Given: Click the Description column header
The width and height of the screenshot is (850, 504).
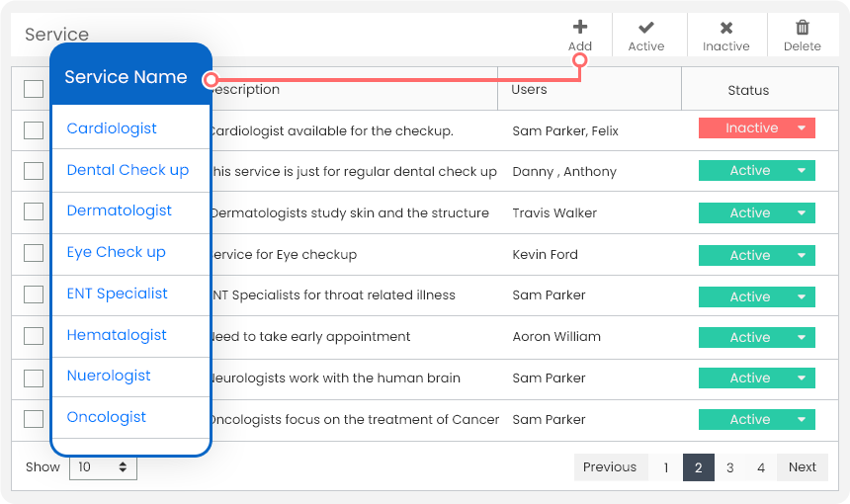Looking at the screenshot, I should tap(245, 89).
